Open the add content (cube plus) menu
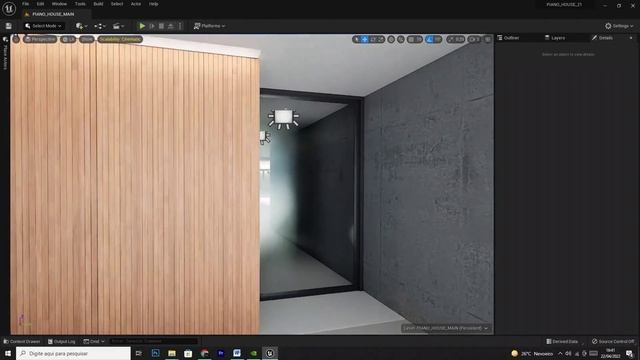 click(x=81, y=26)
